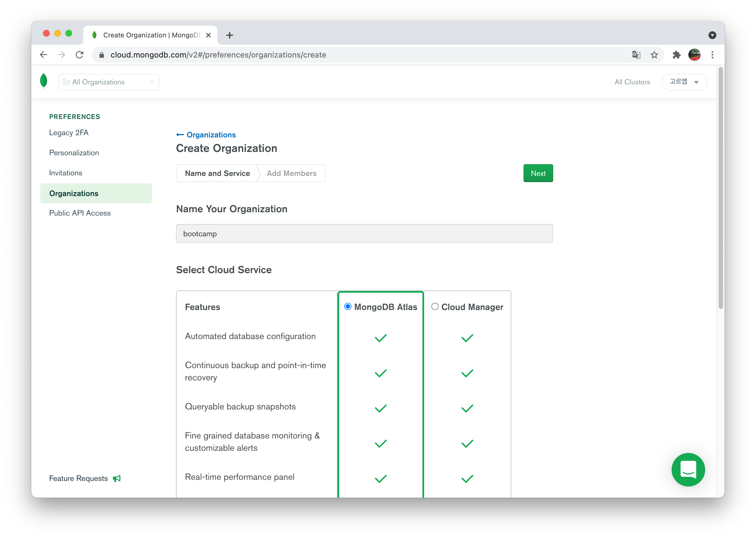Select Public API Access in sidebar
The width and height of the screenshot is (756, 539).
click(80, 213)
